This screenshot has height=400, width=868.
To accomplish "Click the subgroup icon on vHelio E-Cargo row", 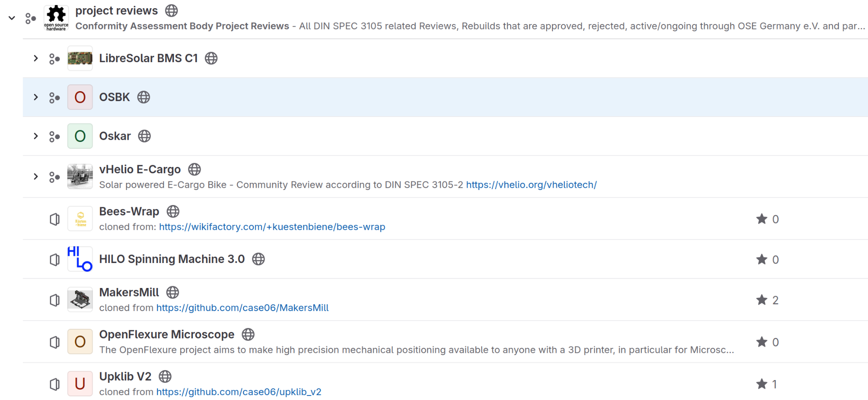I will pos(54,177).
